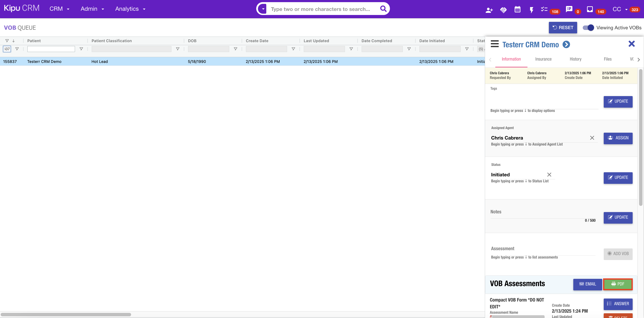Click the sort arrow in the first column header
The width and height of the screenshot is (644, 318).
(13, 41)
